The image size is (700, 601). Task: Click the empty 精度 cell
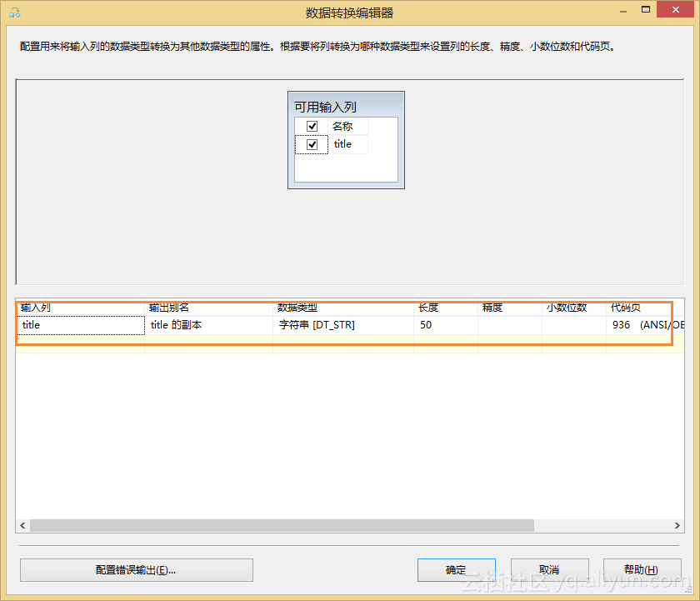click(509, 325)
